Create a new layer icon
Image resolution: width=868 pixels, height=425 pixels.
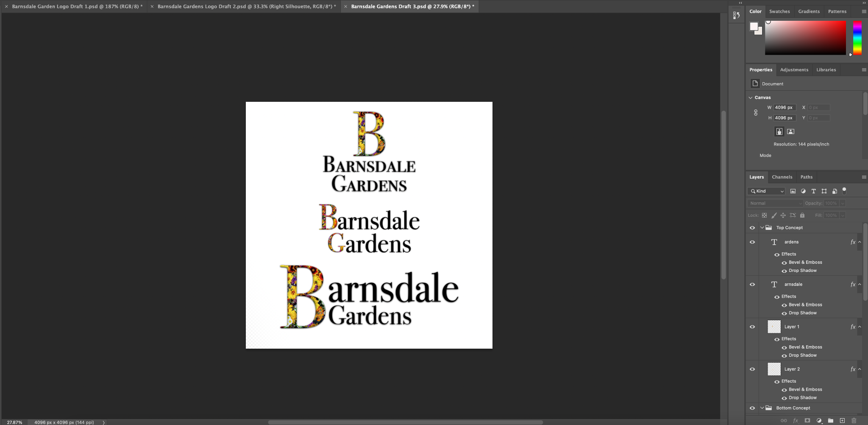842,421
